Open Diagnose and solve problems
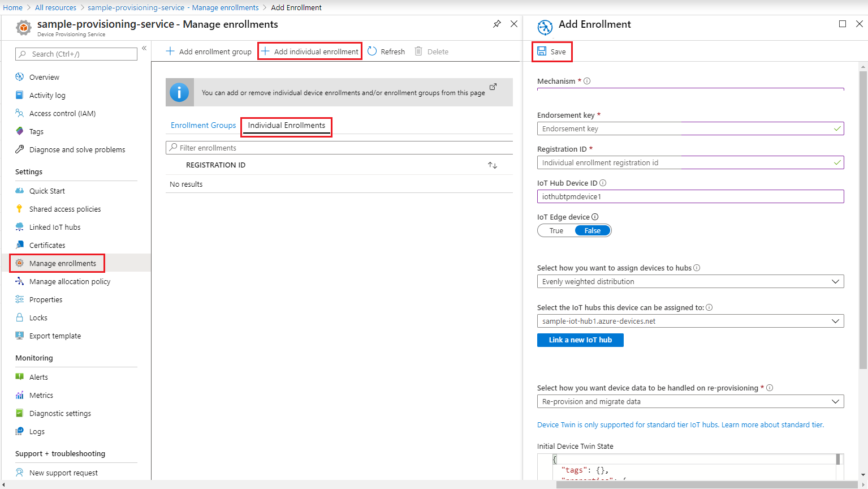This screenshot has height=489, width=868. 77,149
